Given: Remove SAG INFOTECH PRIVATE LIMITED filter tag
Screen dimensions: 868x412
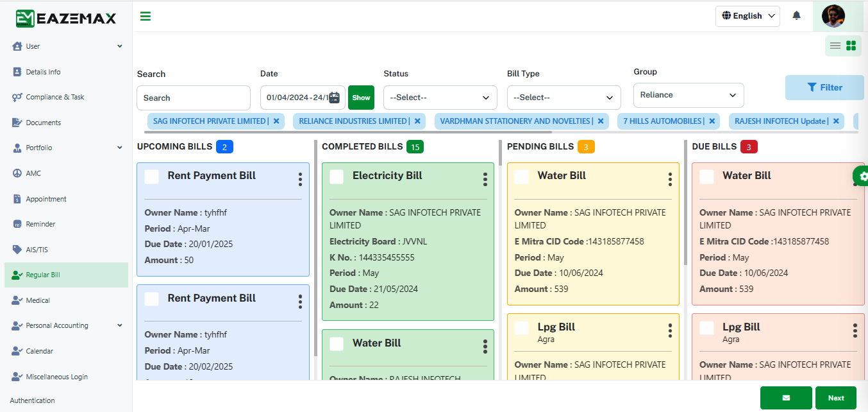Looking at the screenshot, I should click(276, 121).
